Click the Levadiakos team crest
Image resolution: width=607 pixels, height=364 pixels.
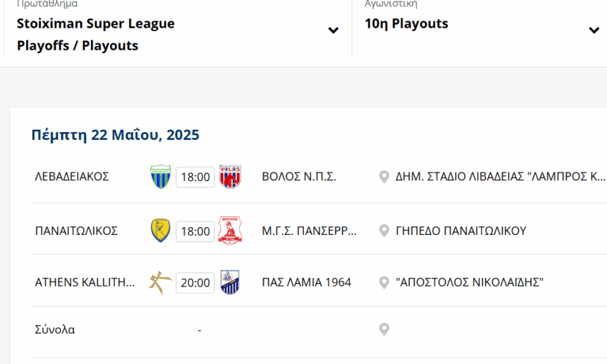coord(160,177)
